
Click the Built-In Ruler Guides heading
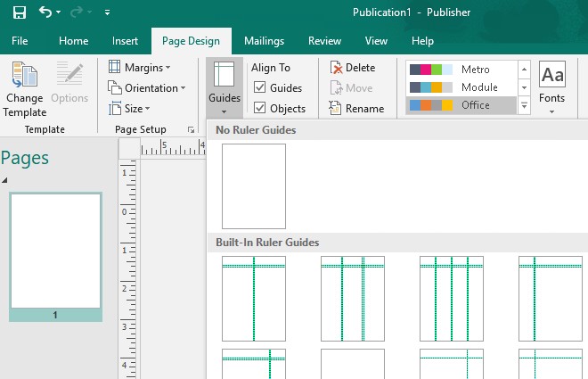(x=267, y=243)
